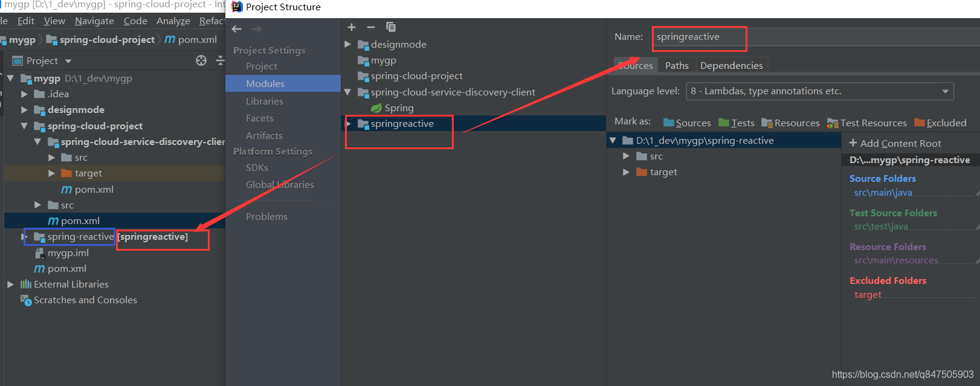Click the remove module minus icon
Screen dimensions: 980x386
click(x=371, y=27)
